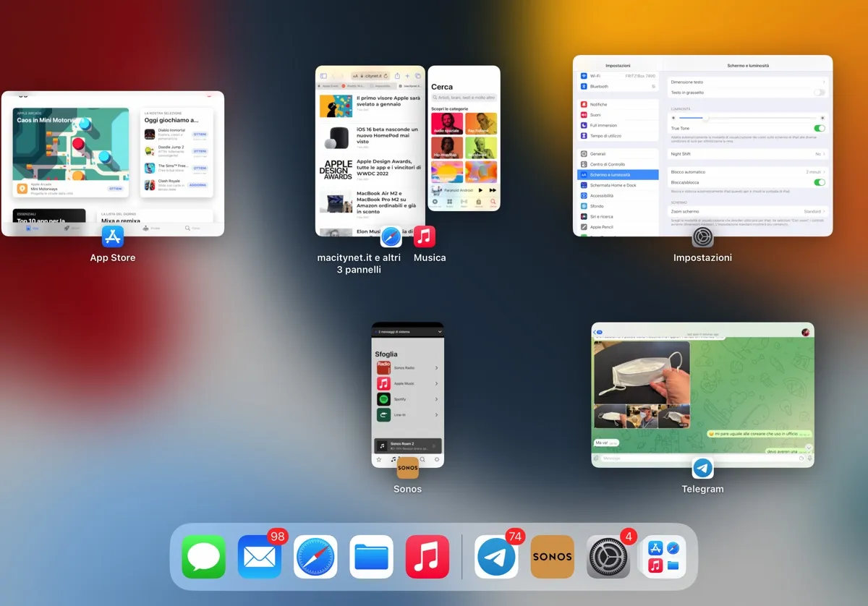
Task: Tap the Share icon in Safari's toolbar
Action: (x=398, y=76)
